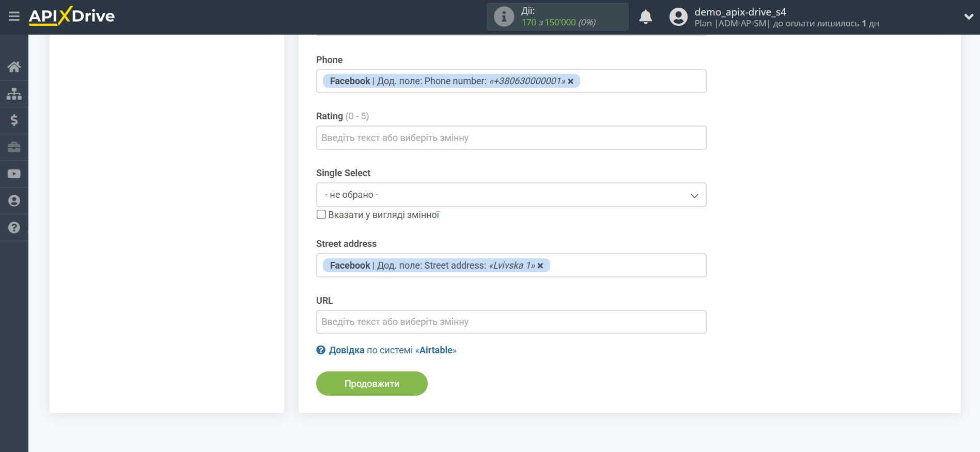Click the APIXDrive logo
The width and height of the screenshot is (980, 452).
(x=72, y=17)
